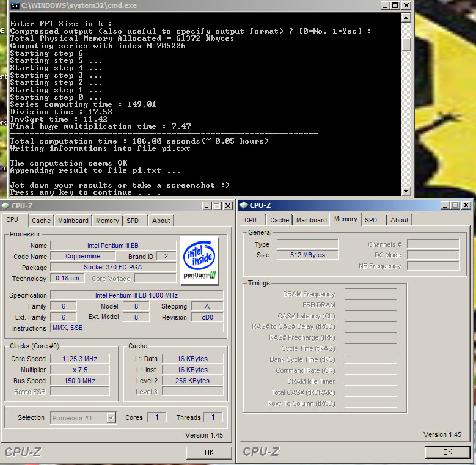Close the right CPU-Z Memory window

point(466,205)
